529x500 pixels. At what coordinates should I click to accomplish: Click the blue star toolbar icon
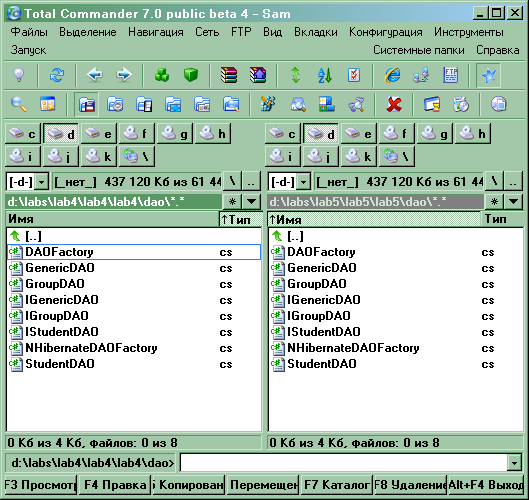(489, 75)
